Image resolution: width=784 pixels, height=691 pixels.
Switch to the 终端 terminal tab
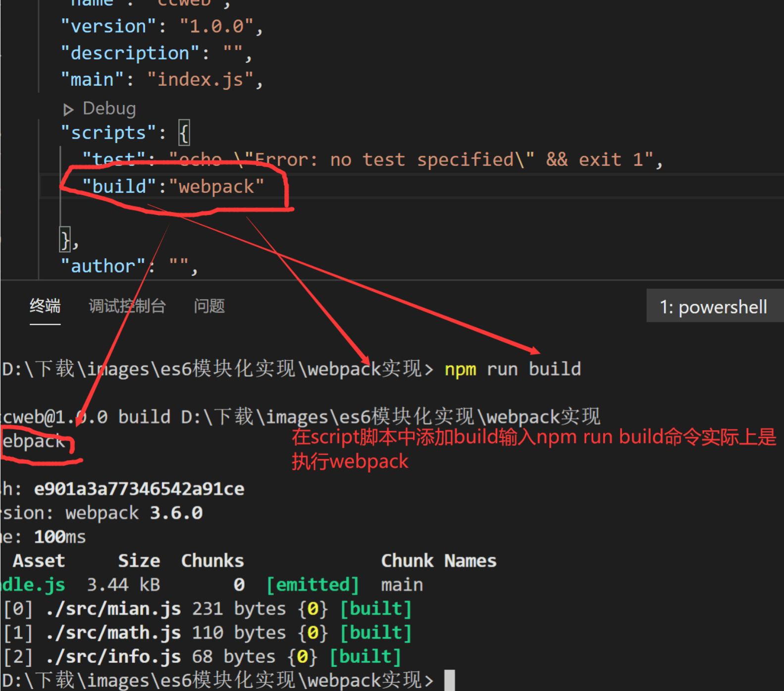click(x=45, y=306)
